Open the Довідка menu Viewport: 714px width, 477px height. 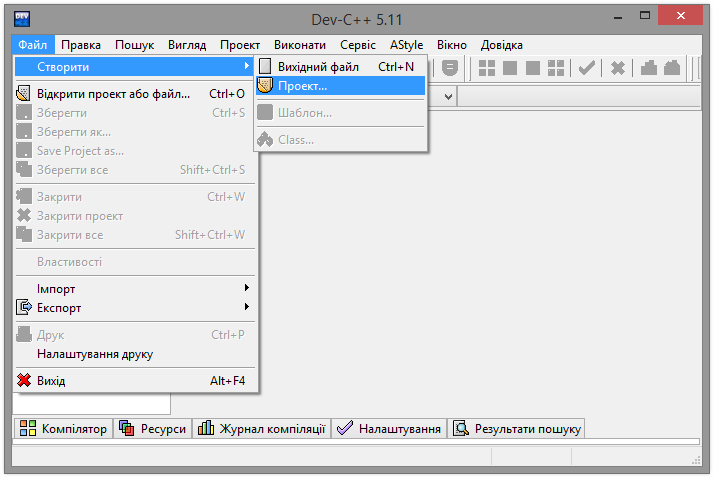click(x=501, y=45)
